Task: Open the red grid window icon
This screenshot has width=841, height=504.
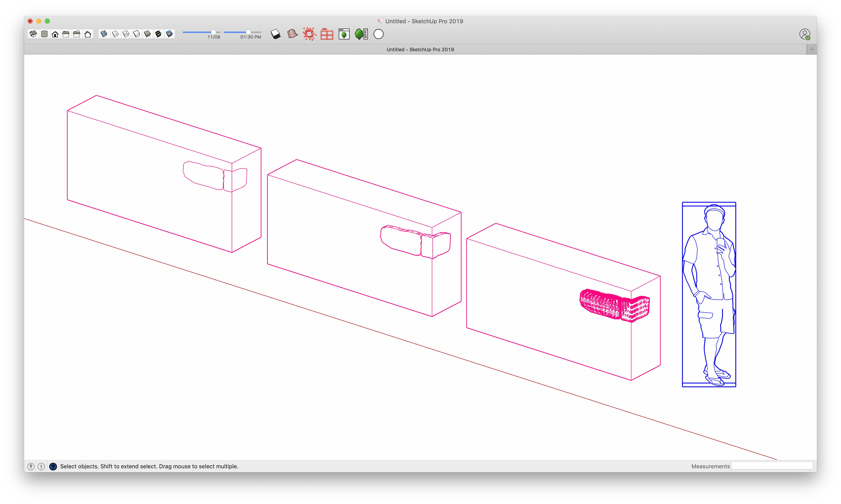Action: click(x=327, y=34)
